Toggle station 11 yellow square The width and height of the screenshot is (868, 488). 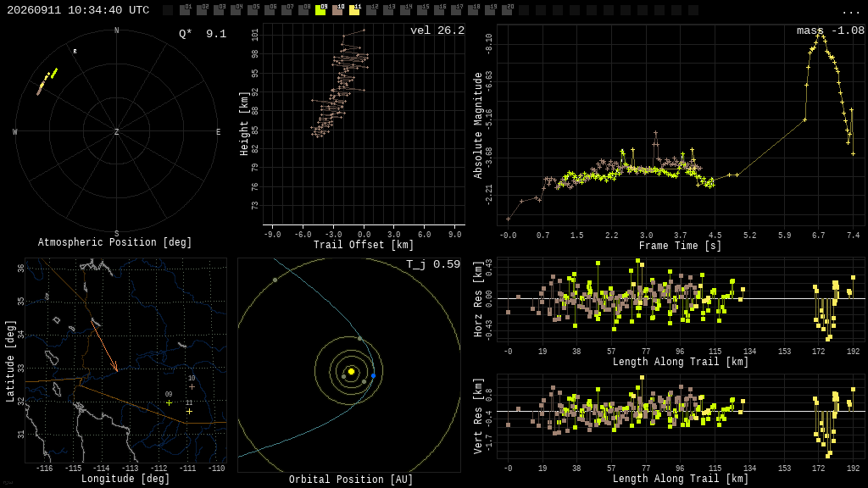[354, 10]
